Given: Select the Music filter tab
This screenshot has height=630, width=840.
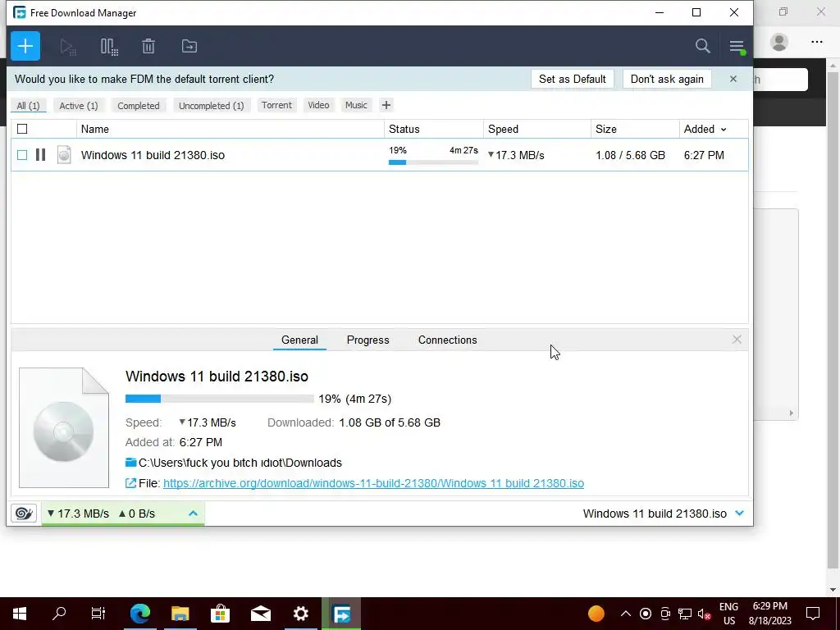Looking at the screenshot, I should (356, 105).
